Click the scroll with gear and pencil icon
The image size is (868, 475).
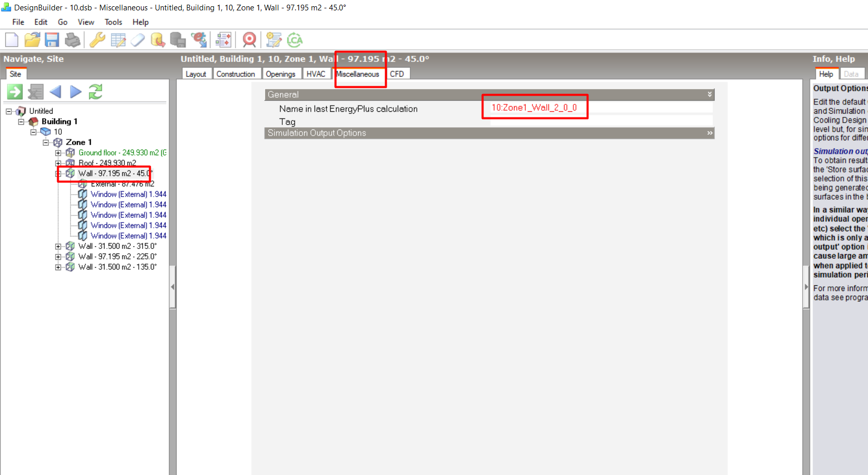[274, 40]
